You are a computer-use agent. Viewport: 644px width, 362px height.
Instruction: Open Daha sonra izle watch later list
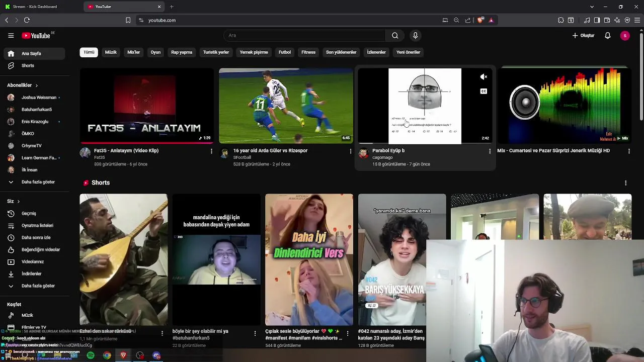pos(34,237)
